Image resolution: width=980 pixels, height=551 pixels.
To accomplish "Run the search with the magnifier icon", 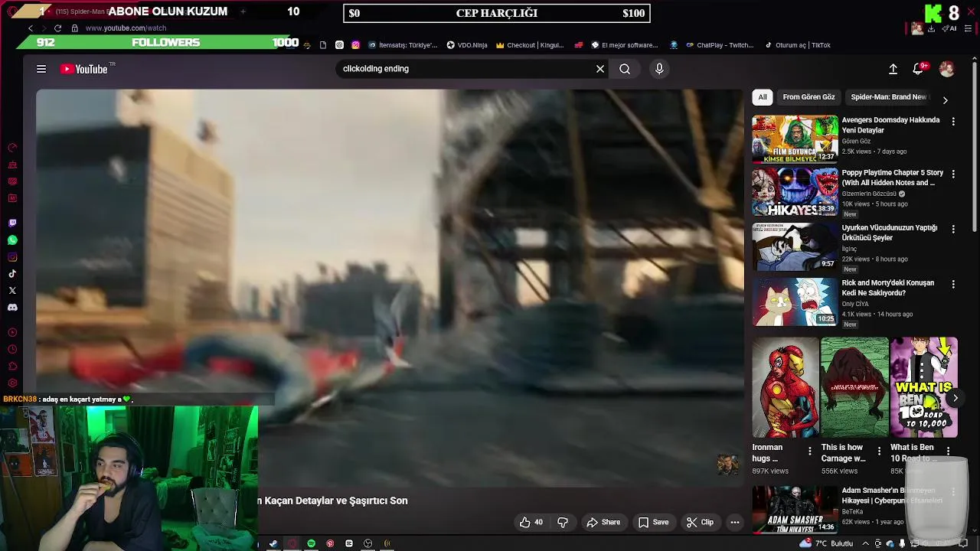I will point(625,69).
